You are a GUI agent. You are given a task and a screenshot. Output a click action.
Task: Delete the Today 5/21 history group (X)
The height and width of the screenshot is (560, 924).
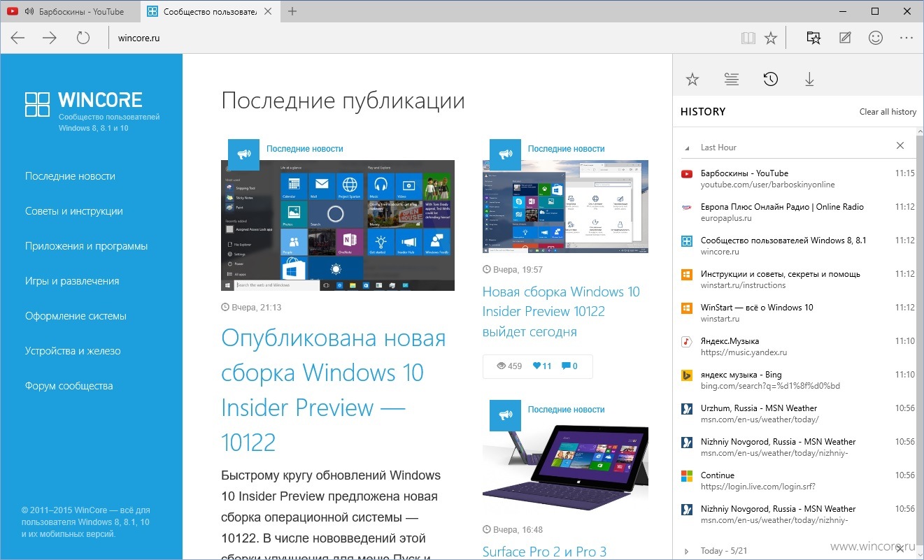900,549
